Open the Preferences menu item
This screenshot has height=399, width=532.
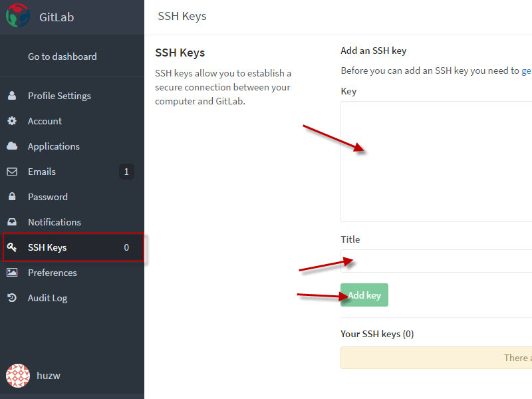(x=52, y=273)
